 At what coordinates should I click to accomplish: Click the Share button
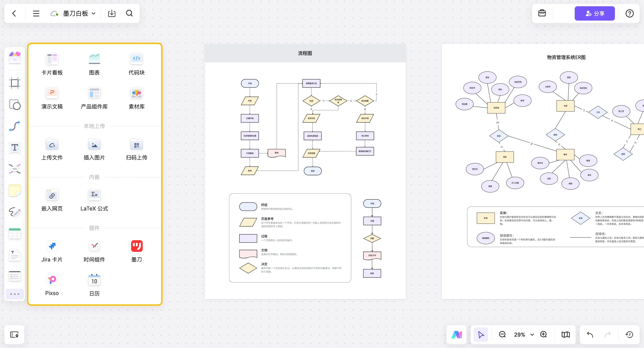(594, 13)
